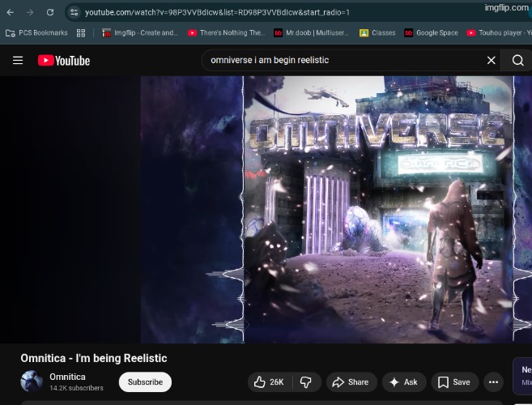Open the Google Space bookmark

click(x=432, y=33)
